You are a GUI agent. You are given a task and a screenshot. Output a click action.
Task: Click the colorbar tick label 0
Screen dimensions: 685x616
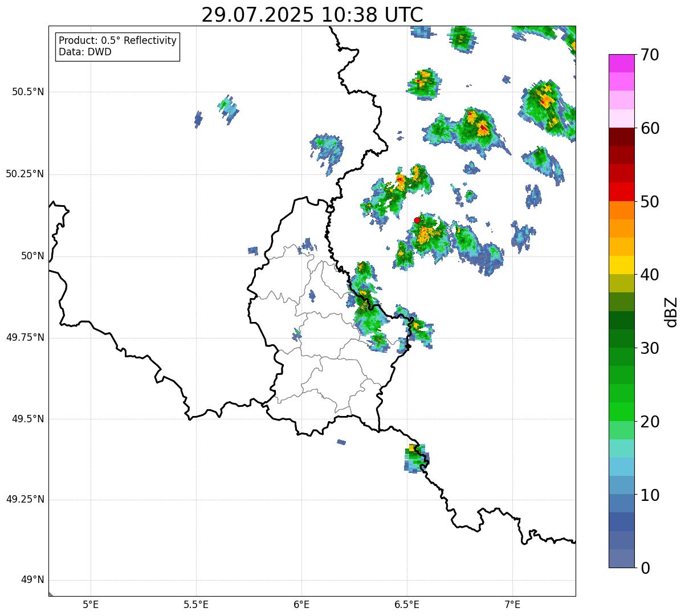pos(645,568)
